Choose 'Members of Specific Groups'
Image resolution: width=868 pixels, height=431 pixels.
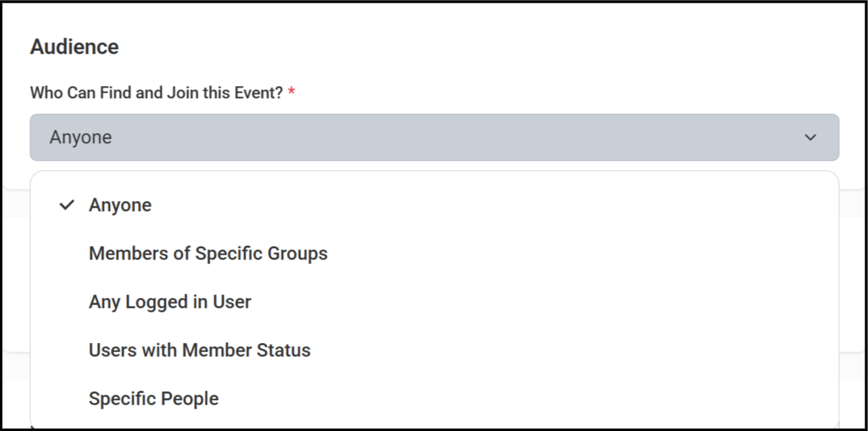(208, 253)
